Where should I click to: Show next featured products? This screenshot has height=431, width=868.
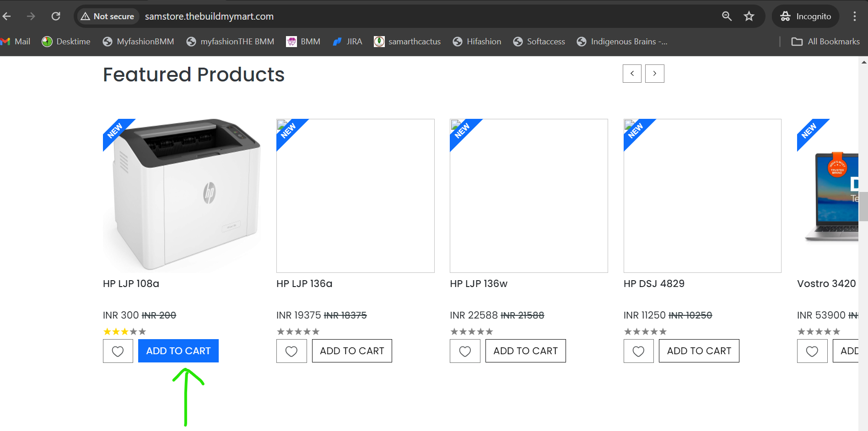pos(655,74)
